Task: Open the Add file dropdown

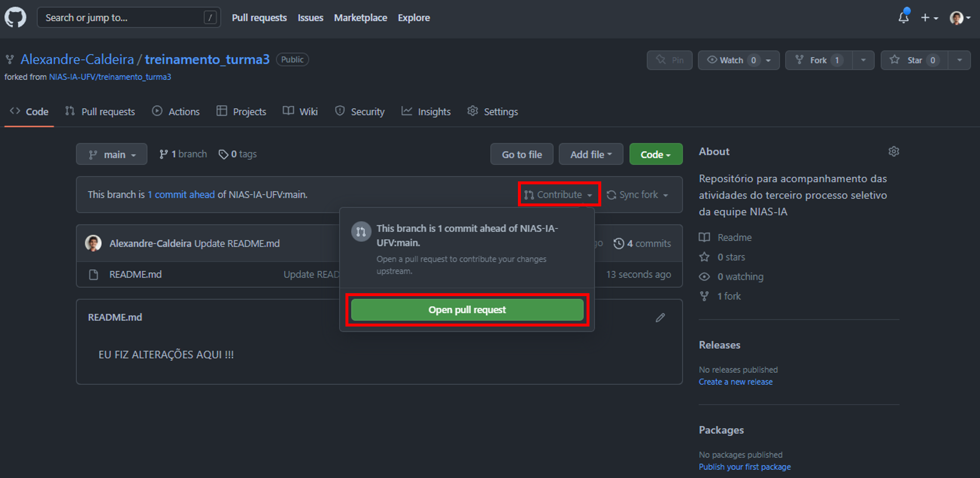Action: (591, 154)
